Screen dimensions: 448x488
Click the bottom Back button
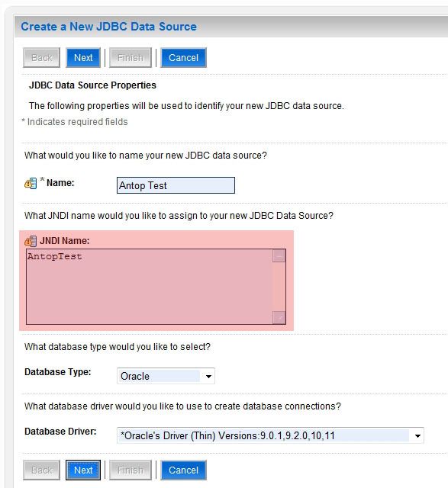click(41, 470)
